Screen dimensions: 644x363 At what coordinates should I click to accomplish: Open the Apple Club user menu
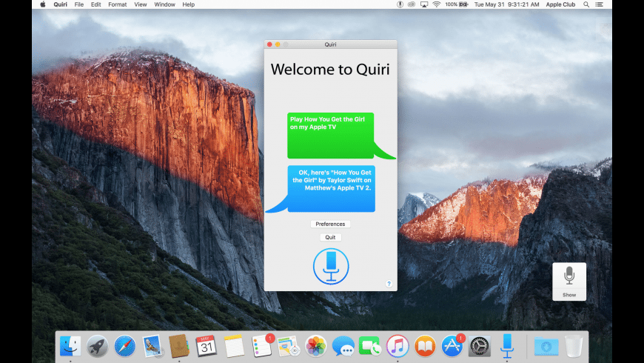(560, 4)
